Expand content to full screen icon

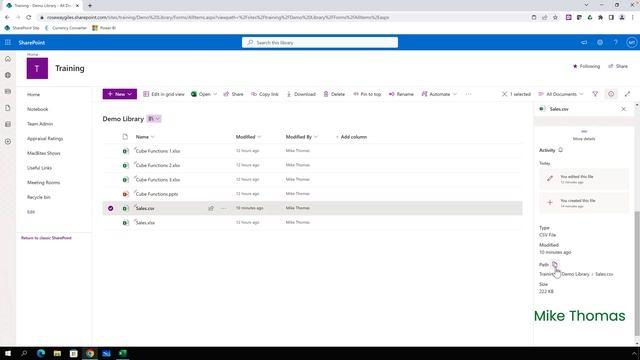tap(627, 94)
